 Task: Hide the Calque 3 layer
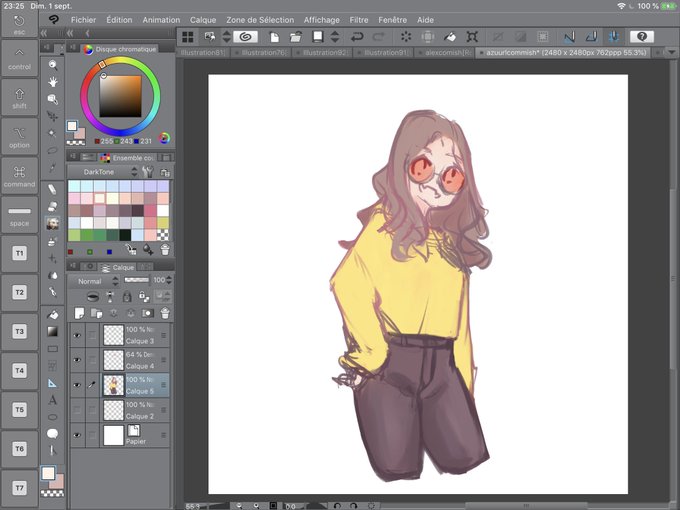pyautogui.click(x=77, y=335)
